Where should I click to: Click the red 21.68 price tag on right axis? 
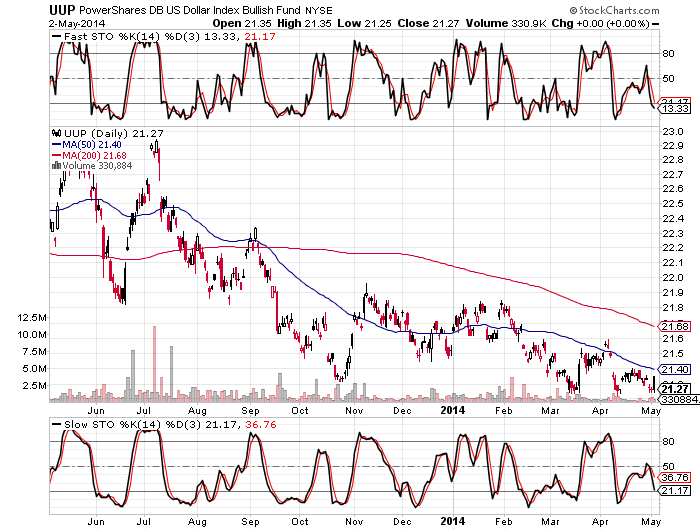click(x=675, y=326)
